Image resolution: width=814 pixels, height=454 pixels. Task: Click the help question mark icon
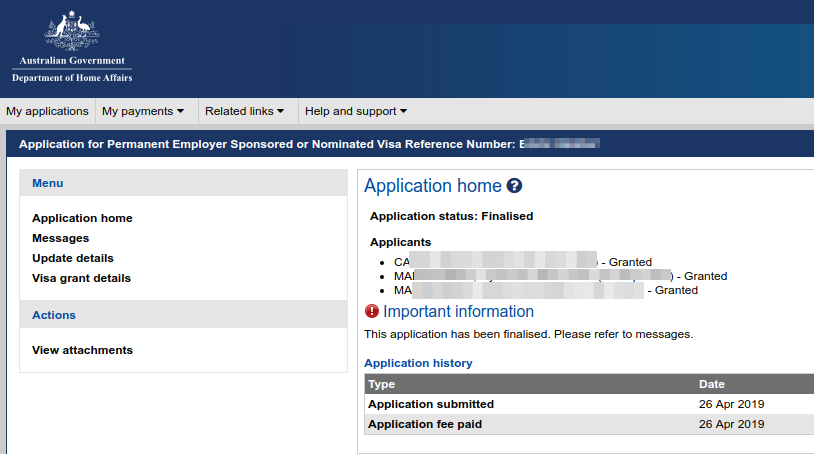(514, 186)
